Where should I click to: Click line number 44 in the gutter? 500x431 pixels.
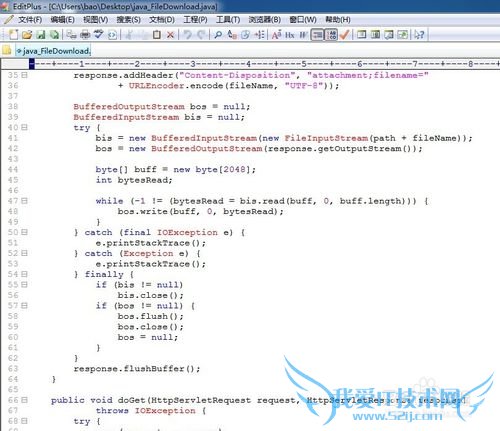click(13, 169)
